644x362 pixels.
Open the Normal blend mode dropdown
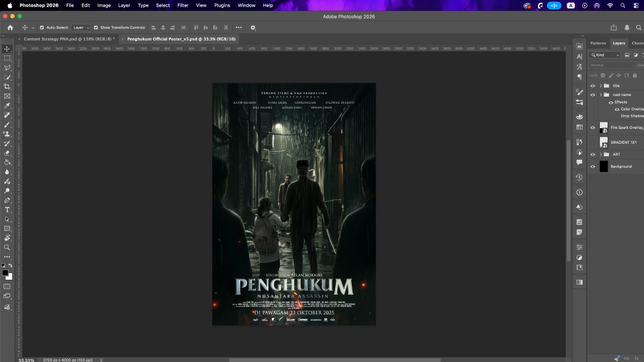click(612, 66)
